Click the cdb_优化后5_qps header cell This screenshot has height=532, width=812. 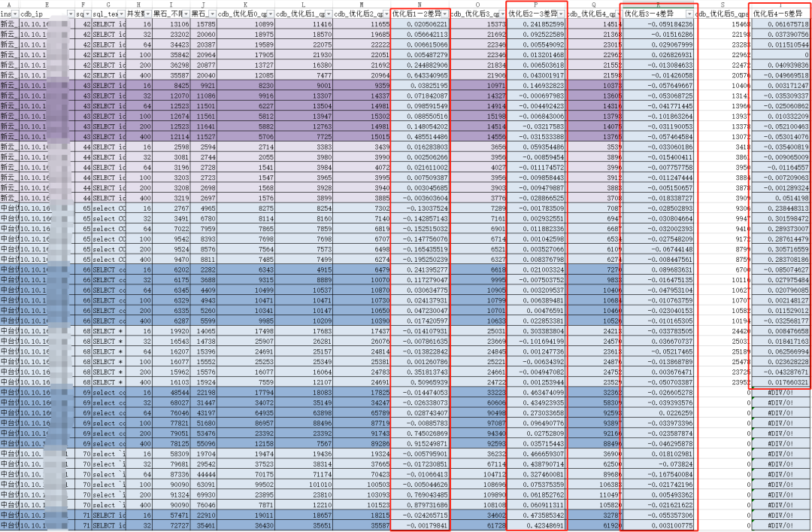(723, 14)
